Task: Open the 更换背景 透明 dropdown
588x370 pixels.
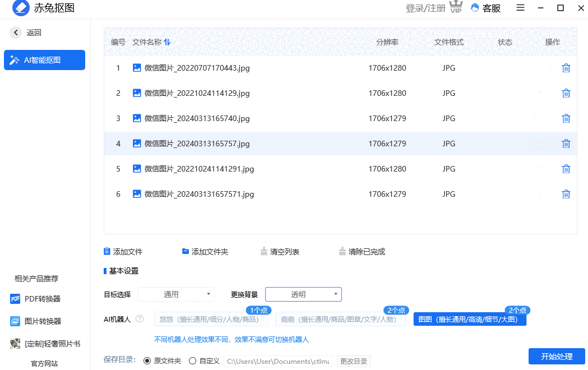Action: point(303,294)
